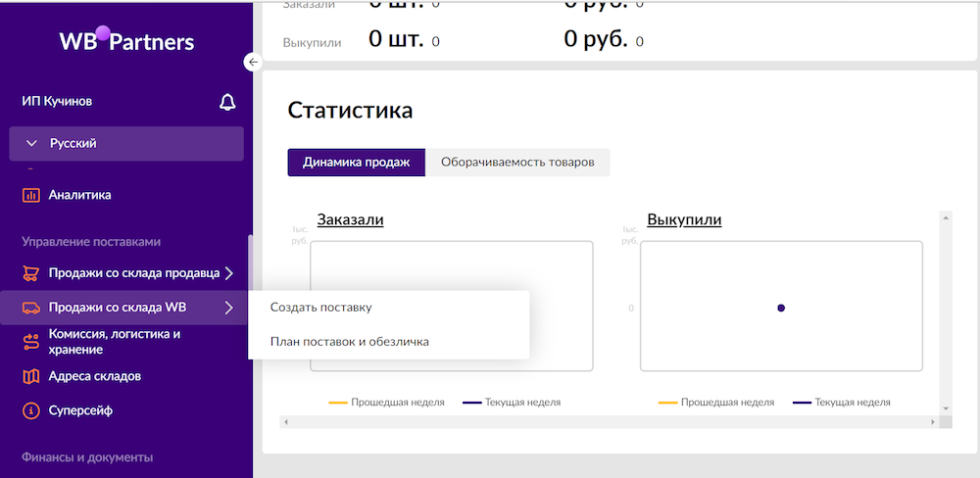980x478 pixels.
Task: Click the Выкупили chart heading link
Action: click(x=684, y=220)
